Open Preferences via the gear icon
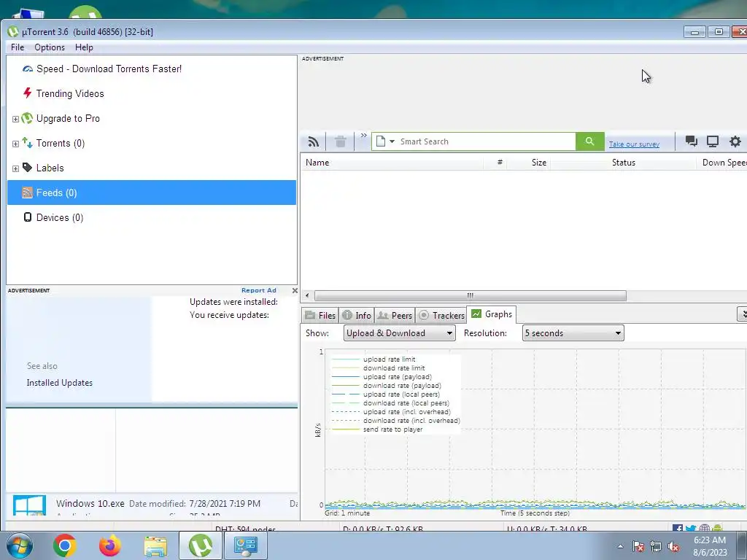Image resolution: width=747 pixels, height=560 pixels. tap(735, 141)
